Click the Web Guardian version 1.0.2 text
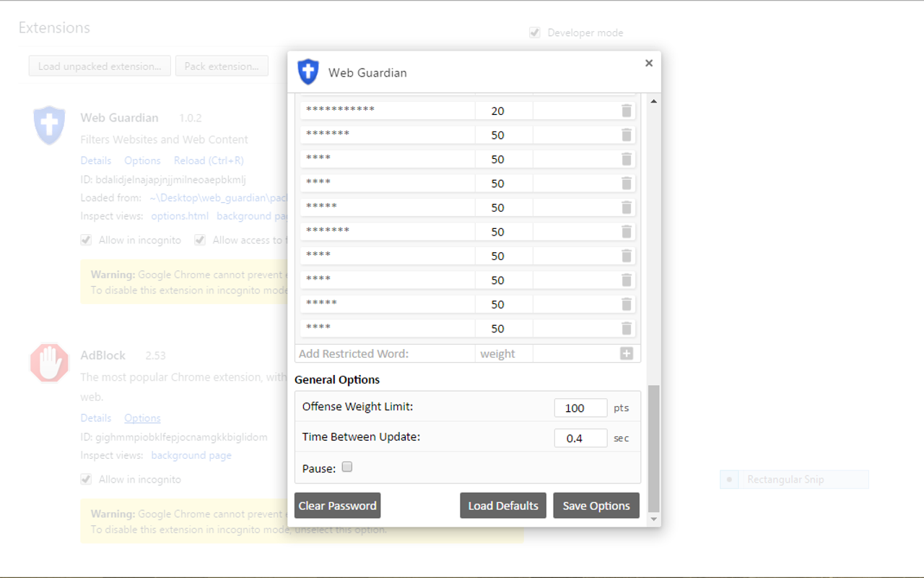This screenshot has width=924, height=578. tap(191, 118)
